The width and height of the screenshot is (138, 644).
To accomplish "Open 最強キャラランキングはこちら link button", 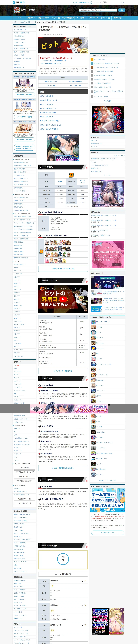I will click(x=63, y=269).
